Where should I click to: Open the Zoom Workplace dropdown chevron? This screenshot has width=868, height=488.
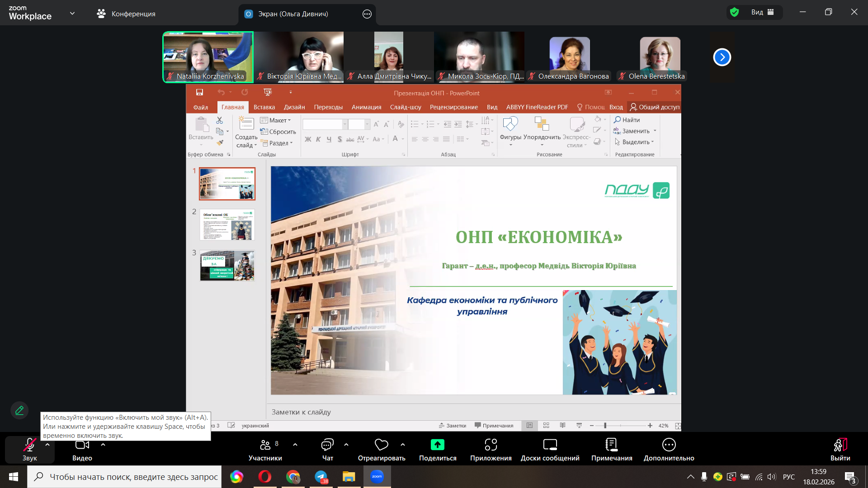(x=72, y=14)
